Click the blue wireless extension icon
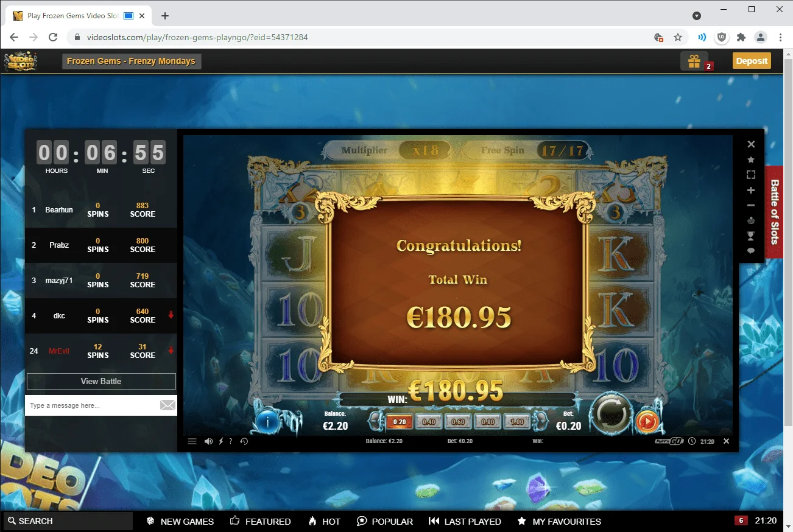Screen dimensions: 793x532 click(x=702, y=37)
